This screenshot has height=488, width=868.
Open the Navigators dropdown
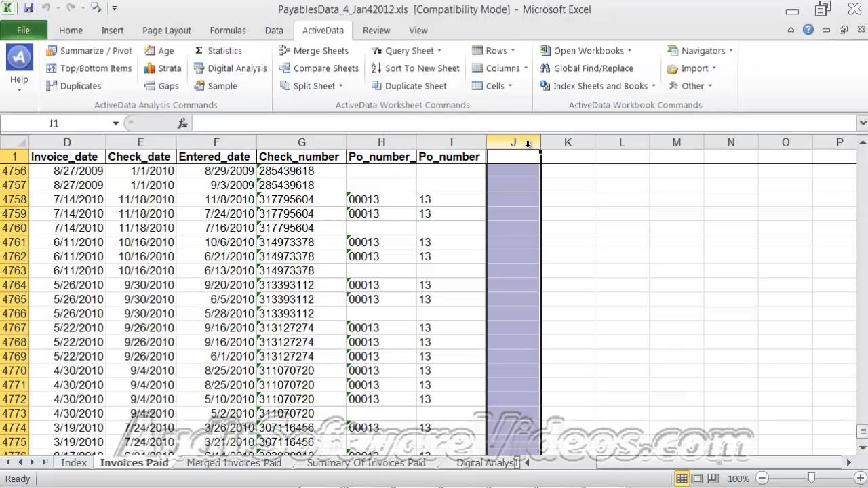click(700, 51)
